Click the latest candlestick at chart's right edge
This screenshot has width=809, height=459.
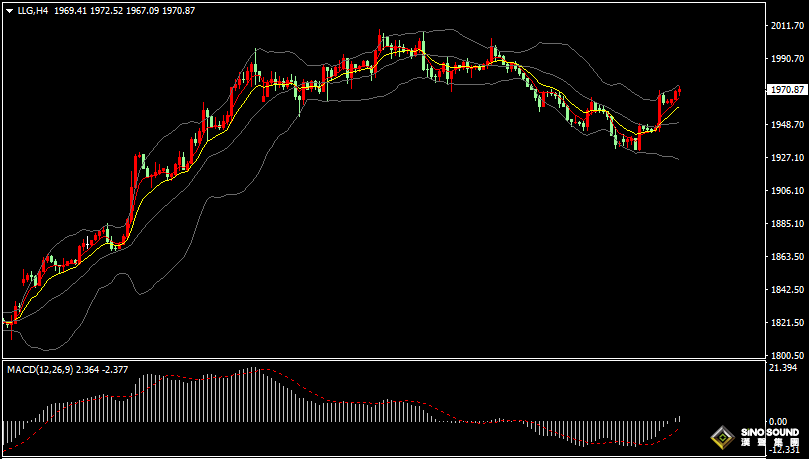tap(679, 95)
